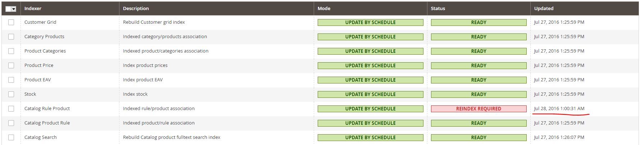Viewport: 644px width, 145px height.
Task: Tick the Product Categories checkbox
Action: tap(11, 51)
